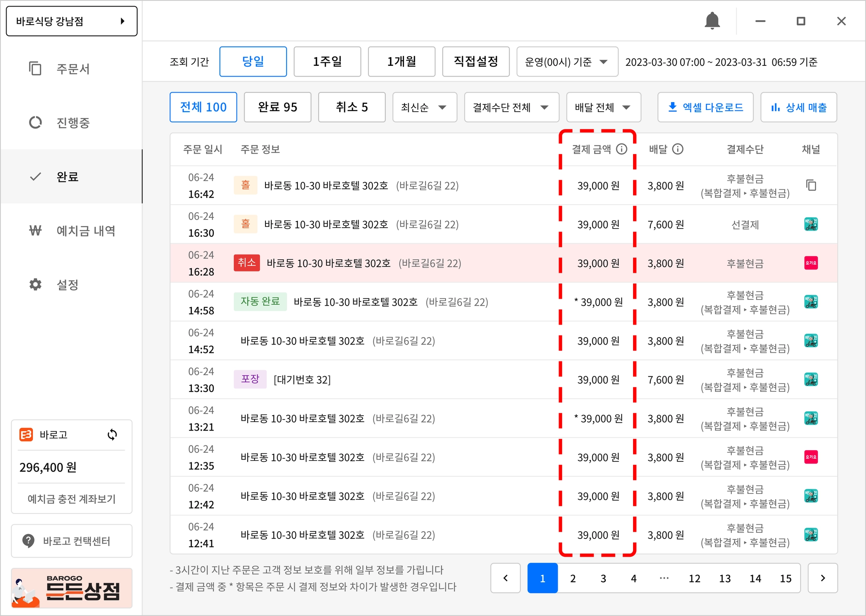Switch the period to 1주일

click(327, 61)
